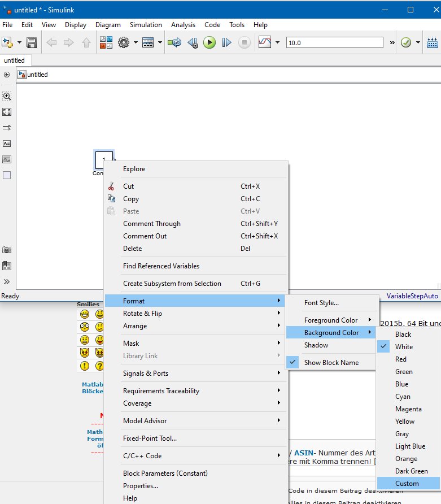Open Model Configuration Parameters gear icon
Image resolution: width=441 pixels, height=504 pixels.
pyautogui.click(x=124, y=42)
